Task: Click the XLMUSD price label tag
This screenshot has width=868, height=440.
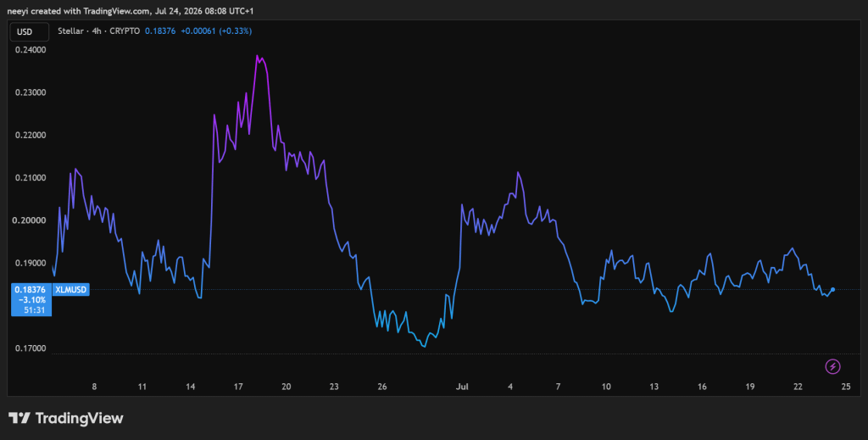Action: point(71,289)
